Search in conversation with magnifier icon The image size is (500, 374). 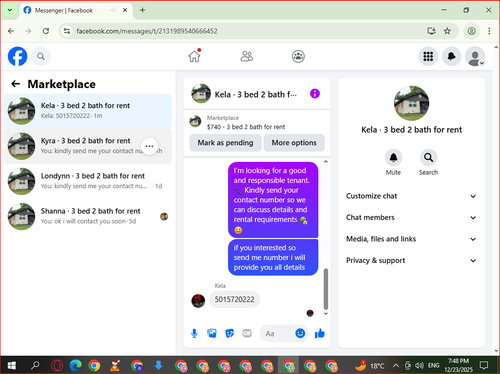coord(428,158)
